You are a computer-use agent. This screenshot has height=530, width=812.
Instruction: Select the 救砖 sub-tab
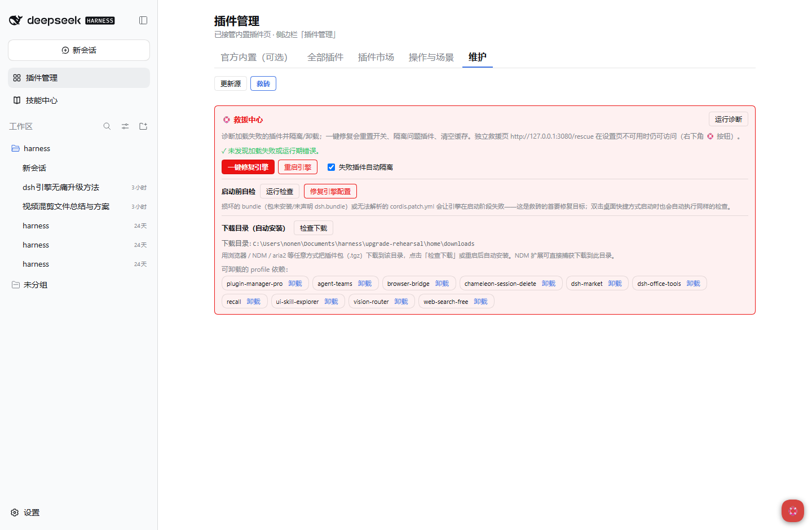click(x=263, y=83)
